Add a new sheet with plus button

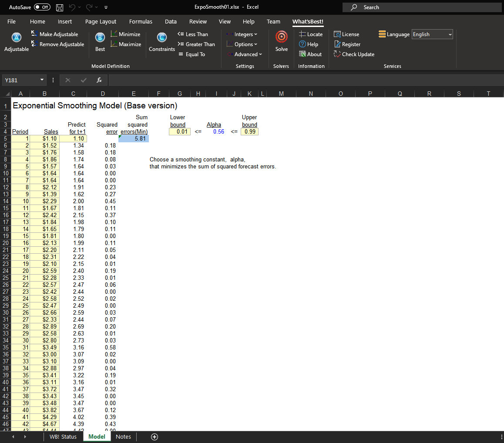[x=154, y=436]
